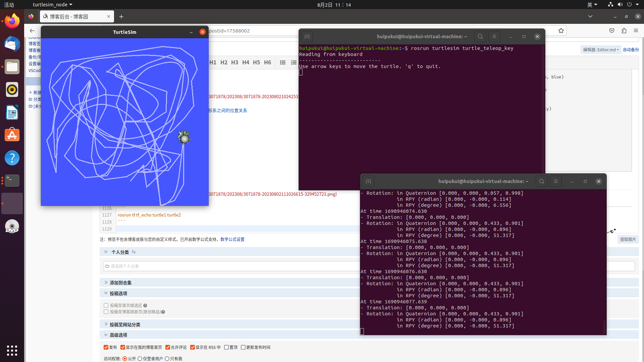The image size is (644, 362).
Task: Click the ordered list toolbar icon
Action: [x=293, y=62]
